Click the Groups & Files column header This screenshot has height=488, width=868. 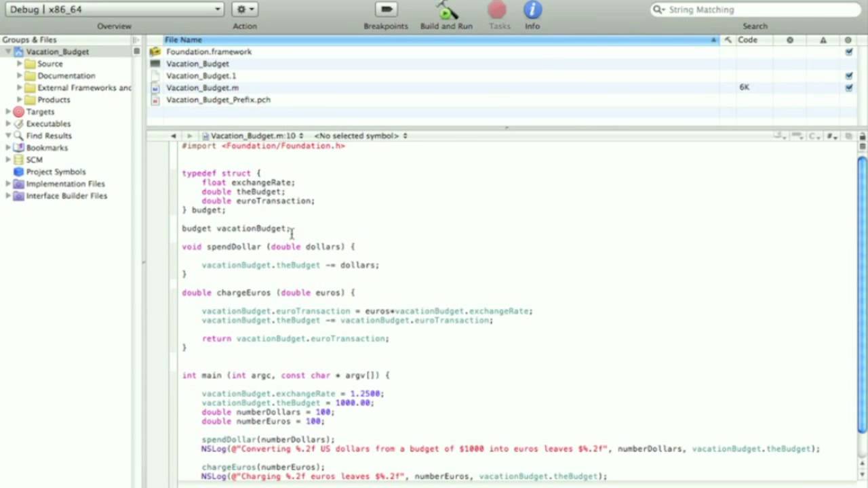click(66, 40)
